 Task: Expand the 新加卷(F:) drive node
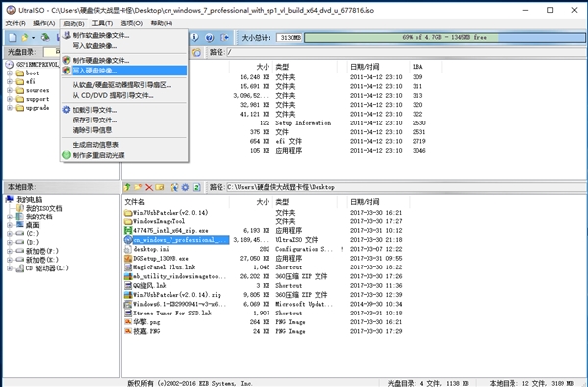pyautogui.click(x=10, y=251)
